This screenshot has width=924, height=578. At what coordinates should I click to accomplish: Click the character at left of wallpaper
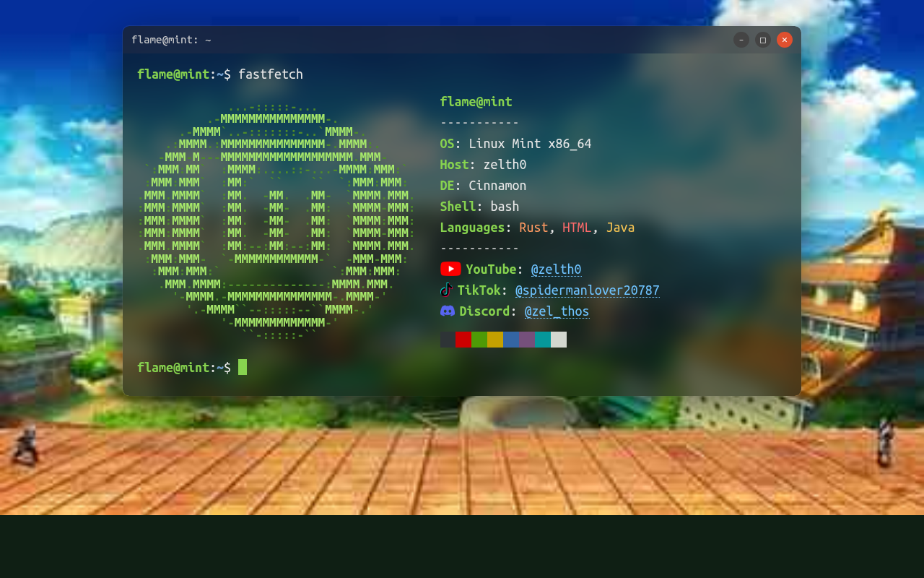point(25,444)
